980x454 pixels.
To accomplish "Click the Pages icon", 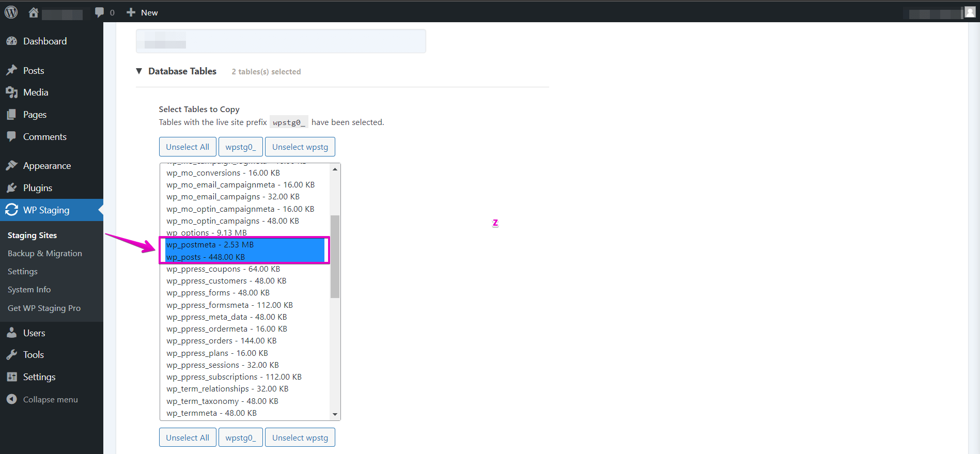I will coord(12,115).
